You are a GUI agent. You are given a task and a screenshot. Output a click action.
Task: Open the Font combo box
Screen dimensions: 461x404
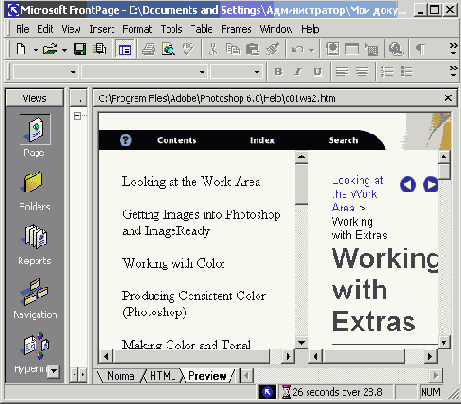[144, 72]
